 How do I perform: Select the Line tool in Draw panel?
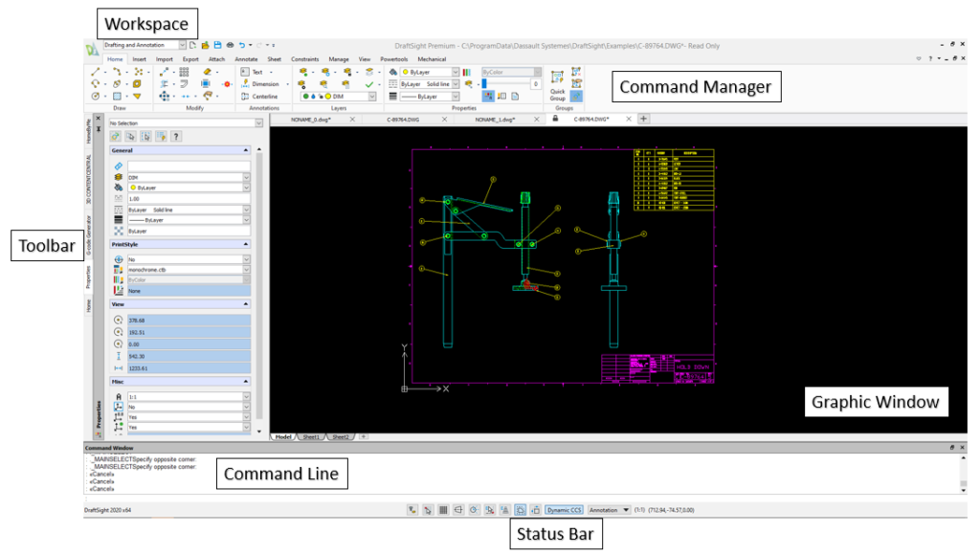click(96, 72)
